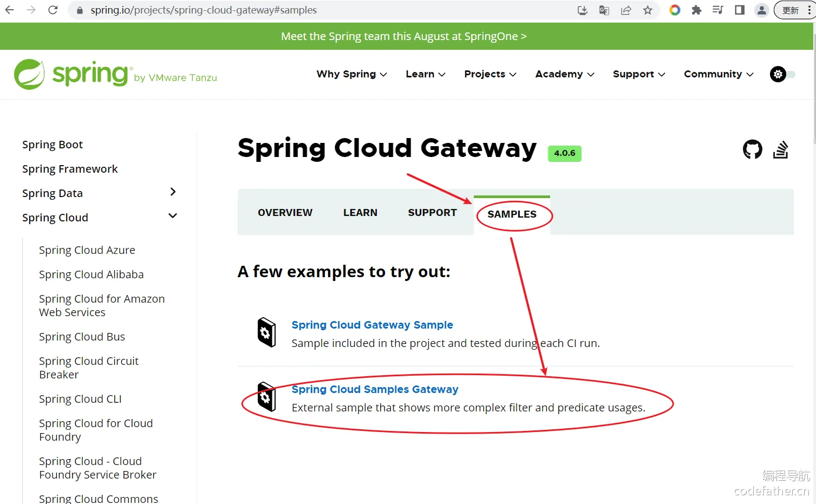Open Spring Cloud Commons in the sidebar
This screenshot has width=816, height=504.
pos(99,499)
